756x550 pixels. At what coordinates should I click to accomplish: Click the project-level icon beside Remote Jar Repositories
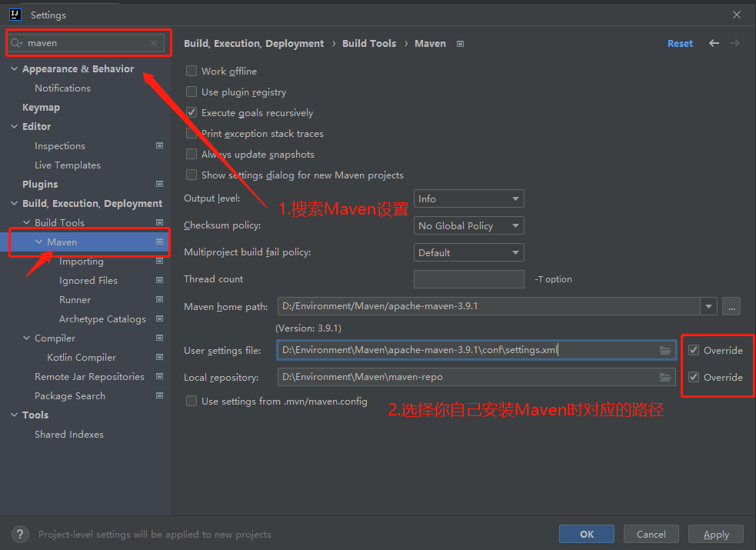click(x=160, y=376)
